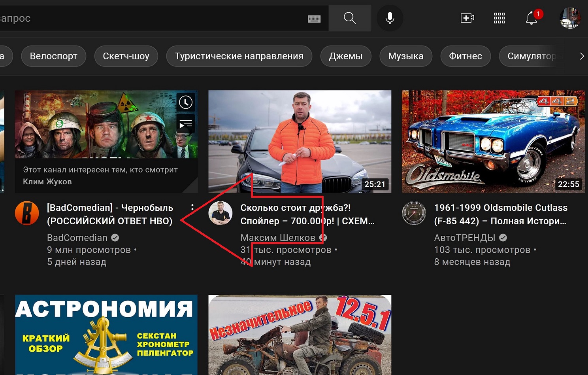Show more category chips with right arrow
Image resolution: width=588 pixels, height=375 pixels.
[x=582, y=56]
